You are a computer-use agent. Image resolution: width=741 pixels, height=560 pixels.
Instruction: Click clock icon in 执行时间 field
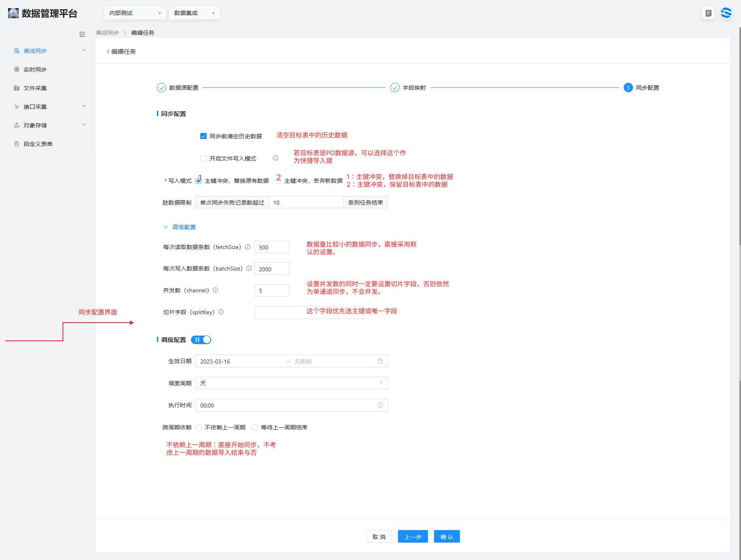coord(380,405)
